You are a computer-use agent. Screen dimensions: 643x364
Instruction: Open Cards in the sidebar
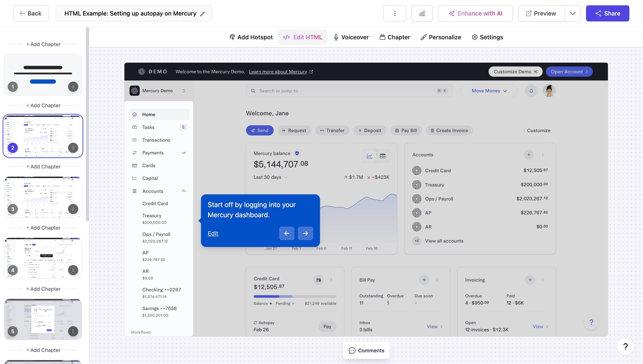tap(159, 165)
